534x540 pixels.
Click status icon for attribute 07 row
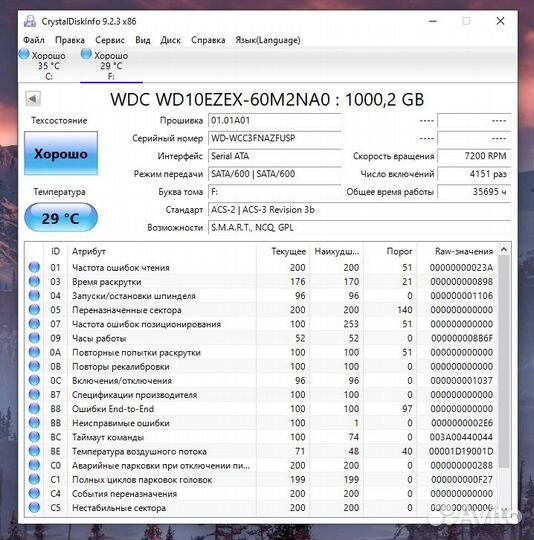pyautogui.click(x=34, y=324)
